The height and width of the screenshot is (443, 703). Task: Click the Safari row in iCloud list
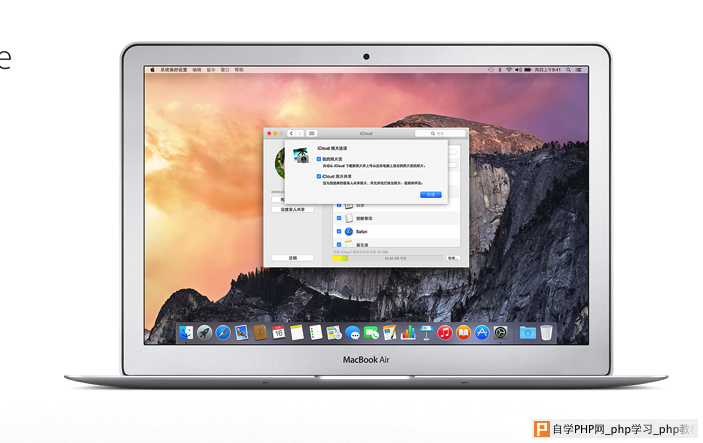(x=397, y=231)
